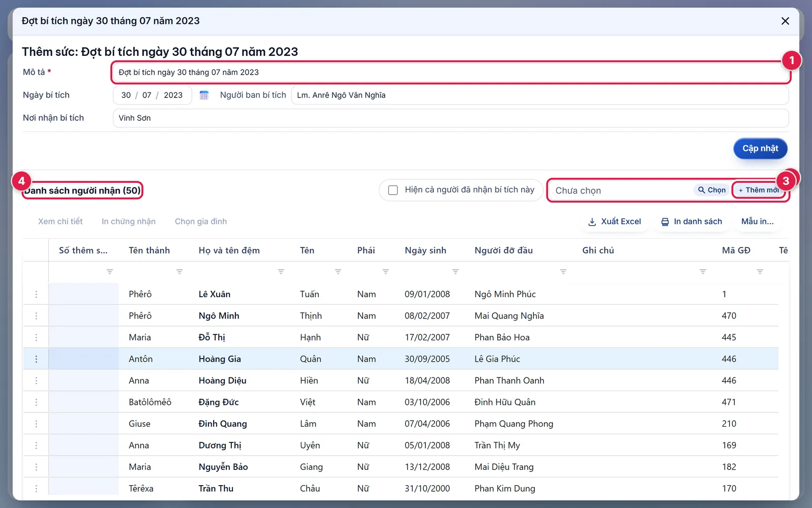This screenshot has height=508, width=812.
Task: Open row menu for Hoàng Gia Quân
Action: tap(36, 359)
